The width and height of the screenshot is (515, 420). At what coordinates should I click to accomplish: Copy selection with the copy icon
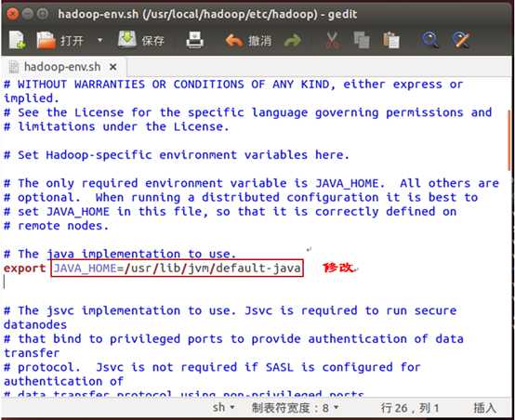[362, 40]
